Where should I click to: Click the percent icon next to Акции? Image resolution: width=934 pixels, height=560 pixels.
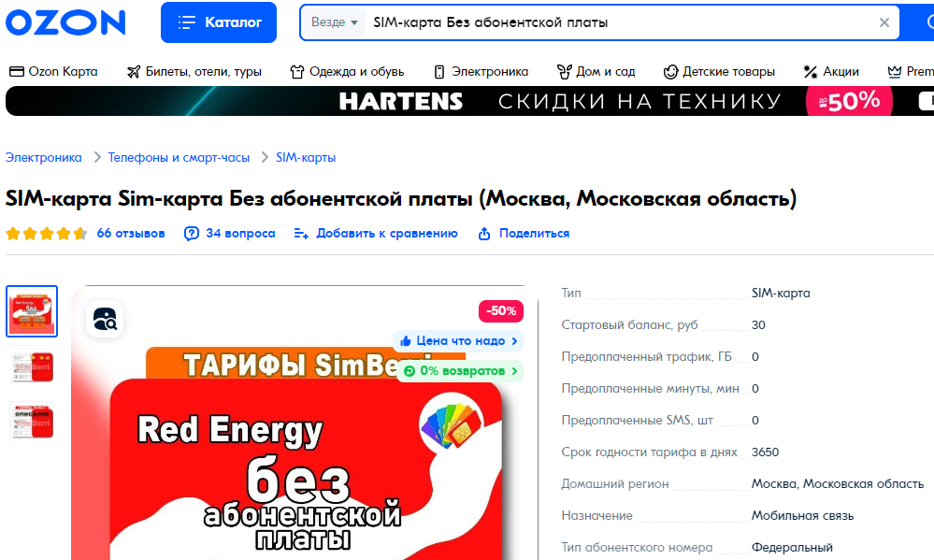[x=810, y=72]
